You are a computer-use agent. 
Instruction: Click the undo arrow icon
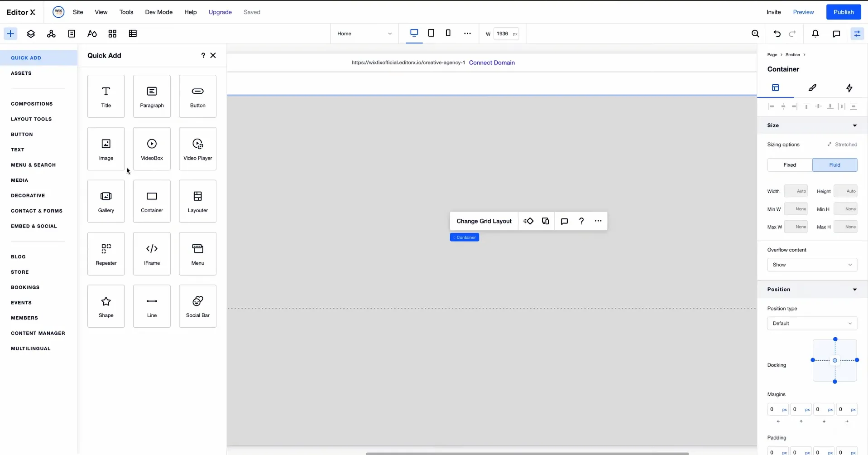pos(777,34)
